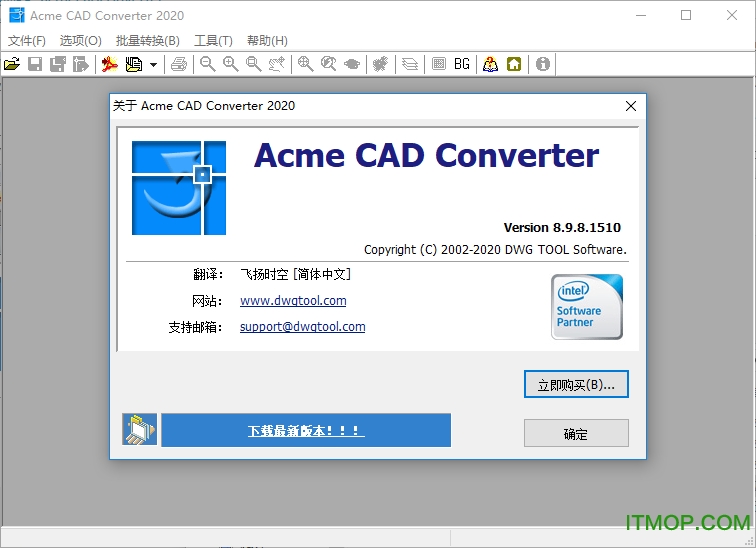This screenshot has width=756, height=548.
Task: Click the 确定 OK button
Action: pos(576,433)
